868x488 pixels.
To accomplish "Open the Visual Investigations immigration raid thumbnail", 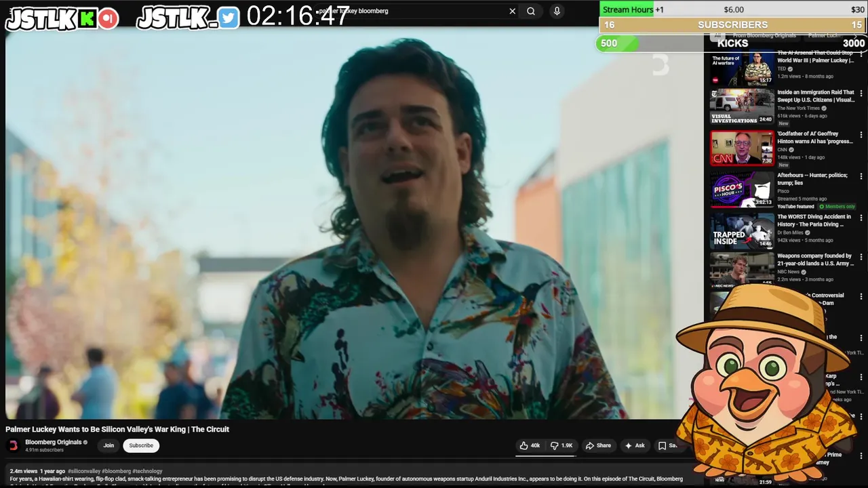I will 742,106.
